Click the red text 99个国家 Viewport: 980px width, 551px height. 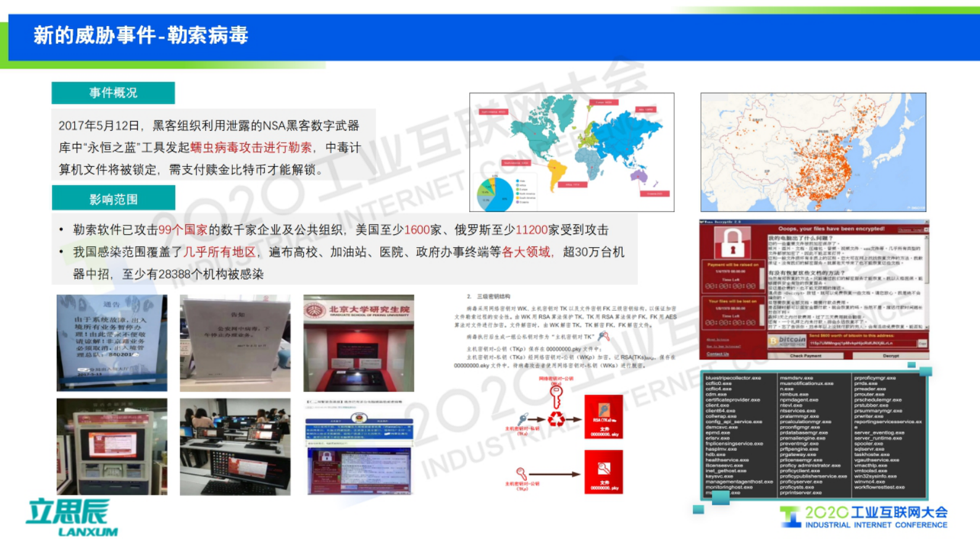(183, 230)
